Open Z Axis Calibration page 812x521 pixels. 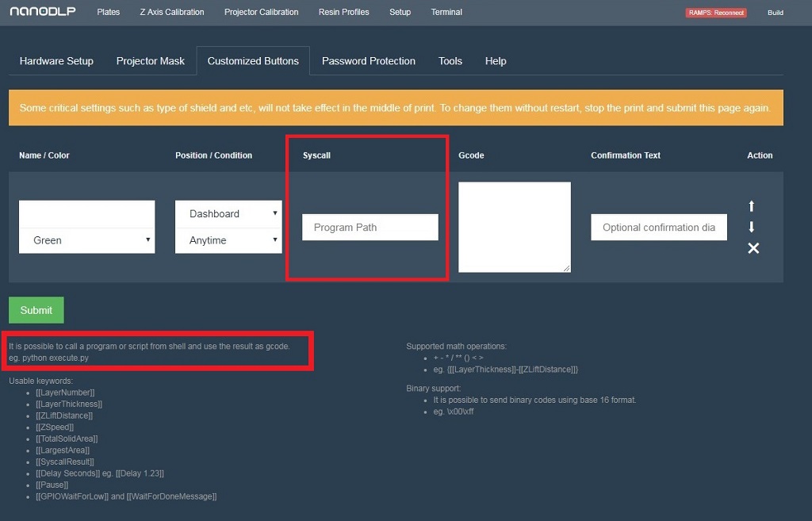pos(172,12)
